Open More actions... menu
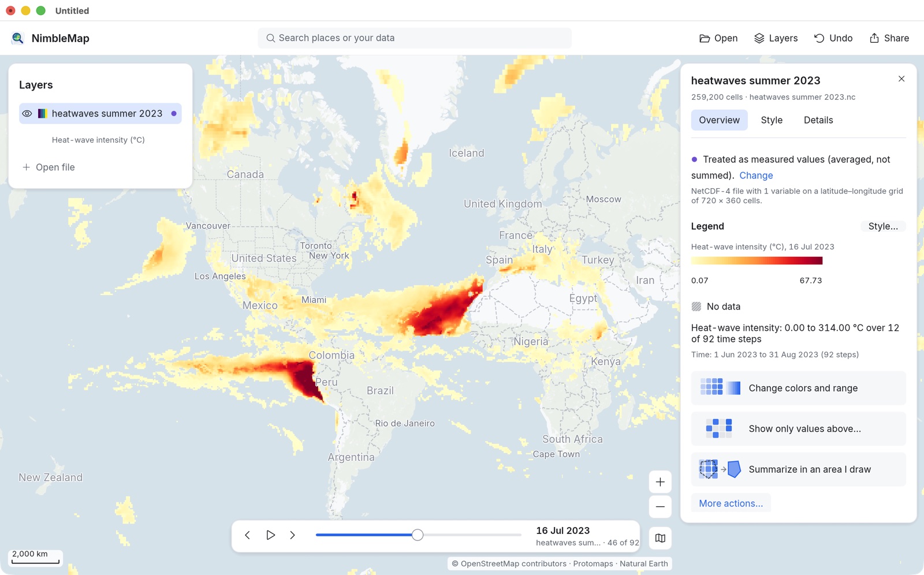 pyautogui.click(x=731, y=503)
